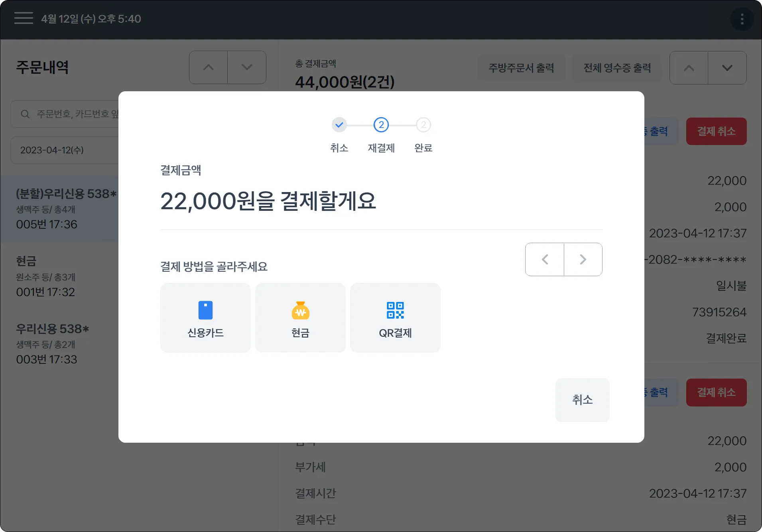The height and width of the screenshot is (532, 762).
Task: Select the QR결제 payment method
Action: (x=395, y=317)
